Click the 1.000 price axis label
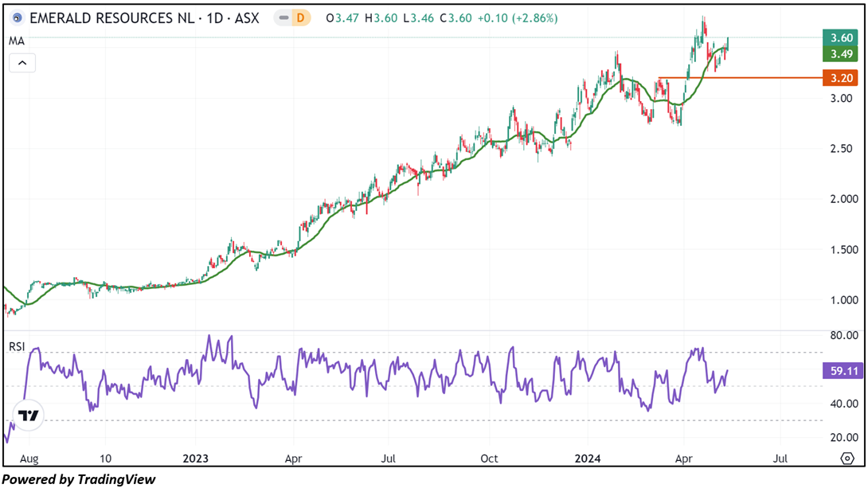The width and height of the screenshot is (868, 488). (844, 300)
